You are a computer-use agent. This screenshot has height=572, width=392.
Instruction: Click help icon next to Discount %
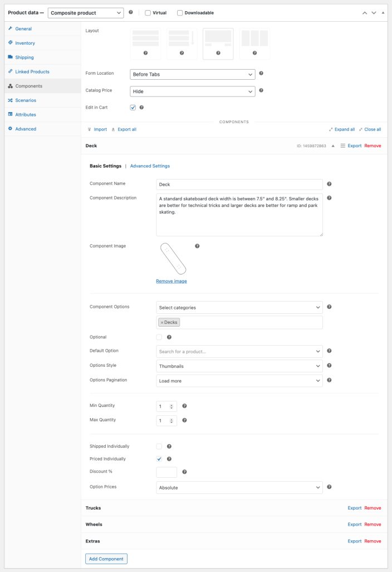tap(184, 472)
